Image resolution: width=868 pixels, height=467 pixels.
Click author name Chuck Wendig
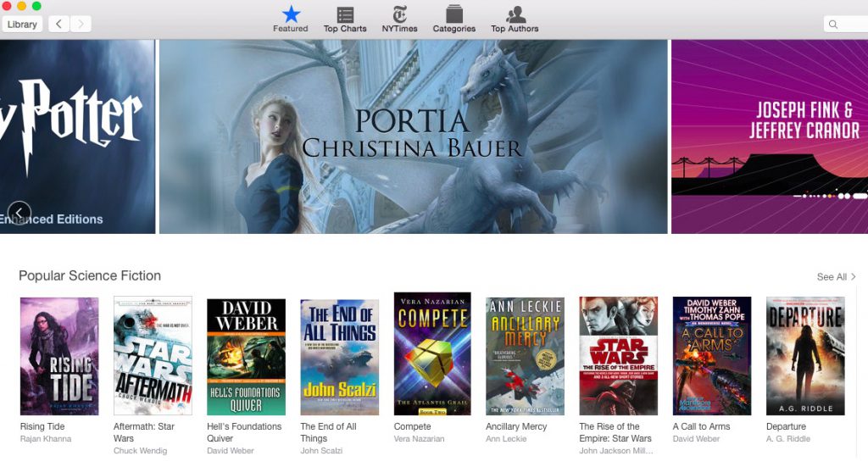(x=140, y=451)
